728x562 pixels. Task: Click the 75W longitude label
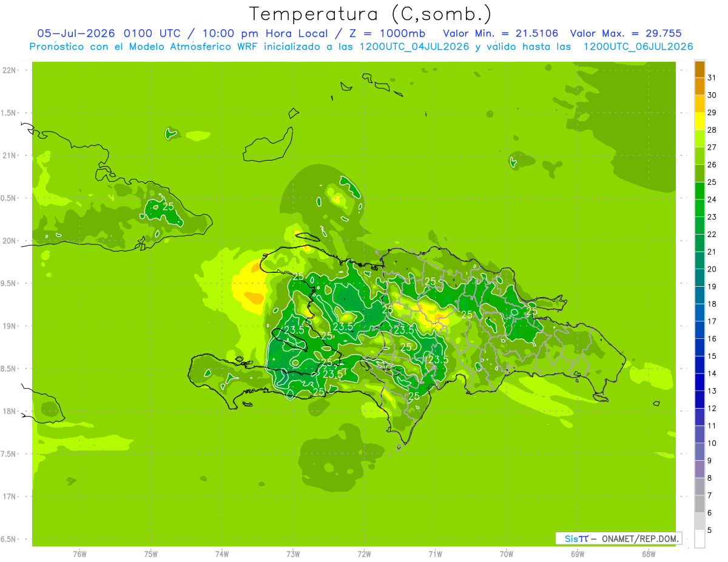(x=151, y=554)
